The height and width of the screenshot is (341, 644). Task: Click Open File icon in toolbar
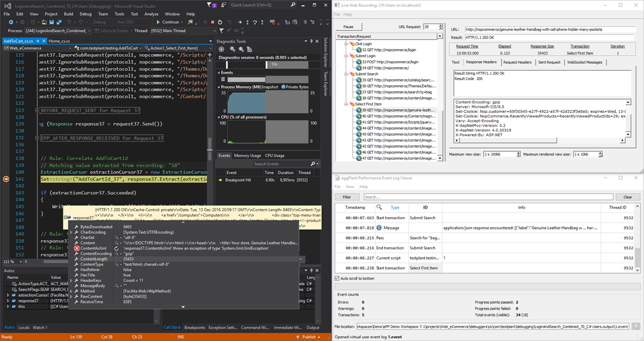tap(43, 22)
